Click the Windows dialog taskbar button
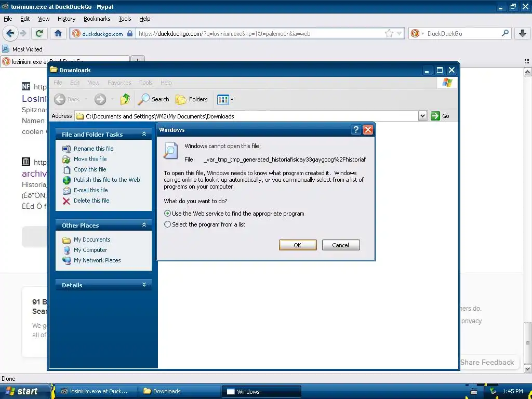The height and width of the screenshot is (399, 532). (x=261, y=391)
